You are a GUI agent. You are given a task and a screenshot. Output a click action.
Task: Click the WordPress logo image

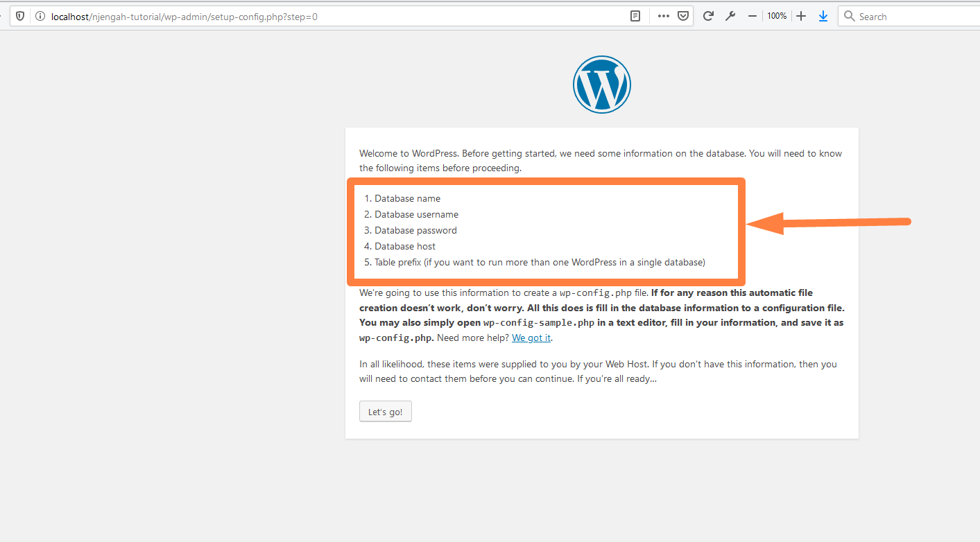601,84
